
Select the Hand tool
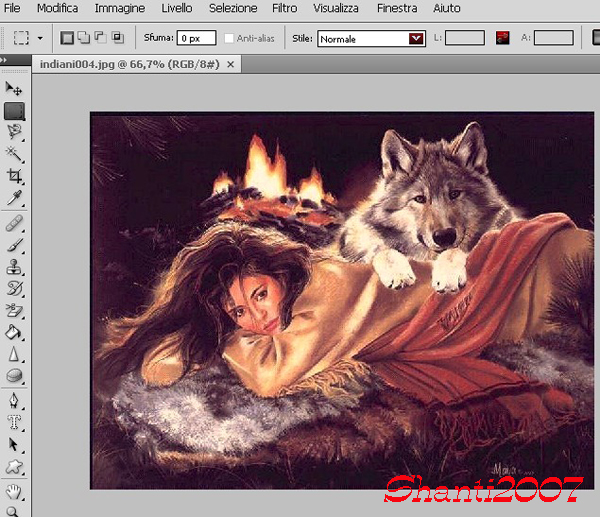14,492
